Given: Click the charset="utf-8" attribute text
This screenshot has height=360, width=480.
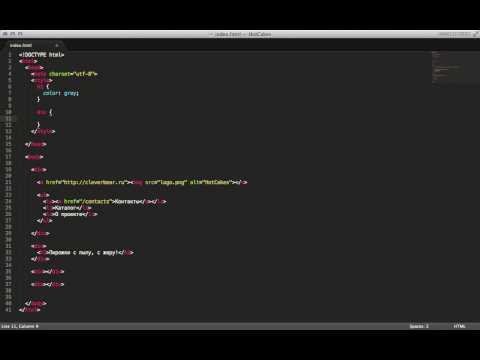Looking at the screenshot, I should click(72, 74).
